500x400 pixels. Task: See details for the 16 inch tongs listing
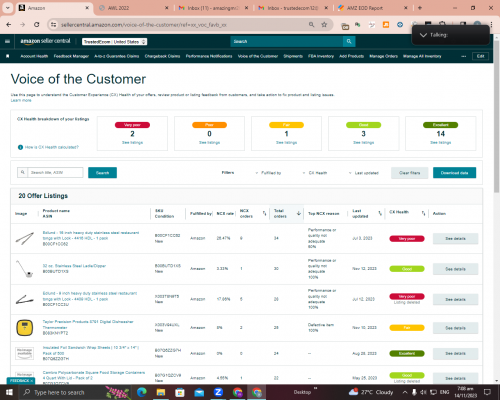(455, 239)
